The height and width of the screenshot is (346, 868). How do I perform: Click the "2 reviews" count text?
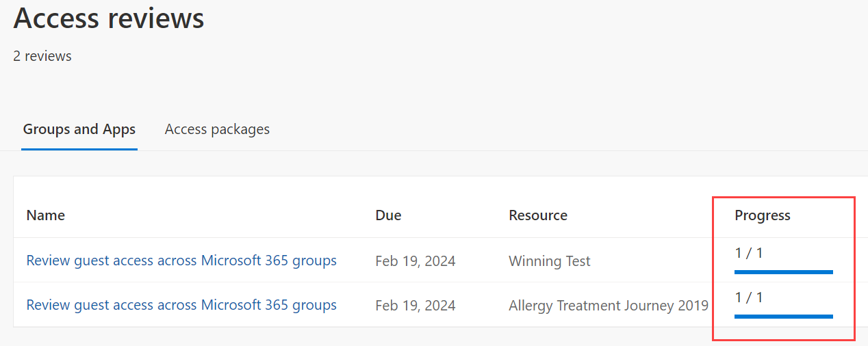click(x=42, y=56)
